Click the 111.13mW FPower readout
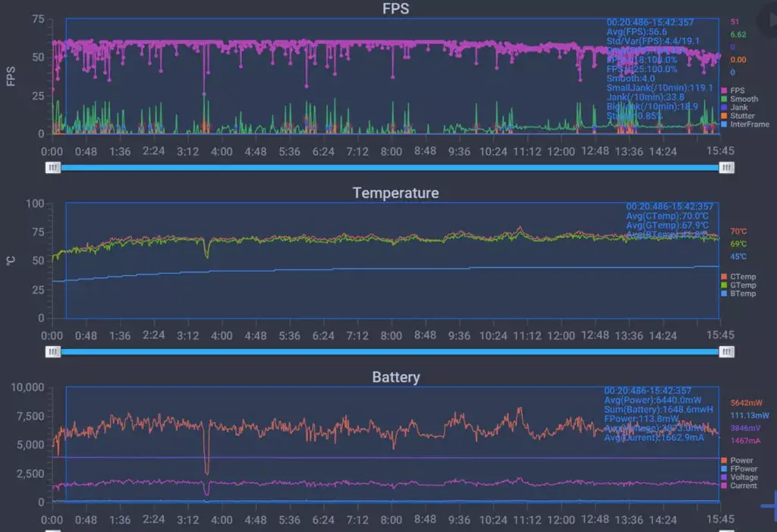777x532 pixels. tap(750, 415)
